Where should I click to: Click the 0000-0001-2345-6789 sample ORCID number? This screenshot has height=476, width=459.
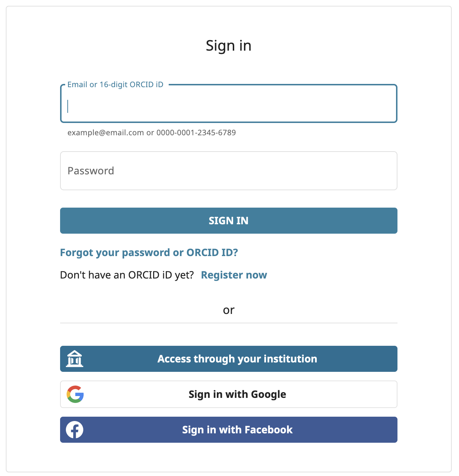point(196,132)
